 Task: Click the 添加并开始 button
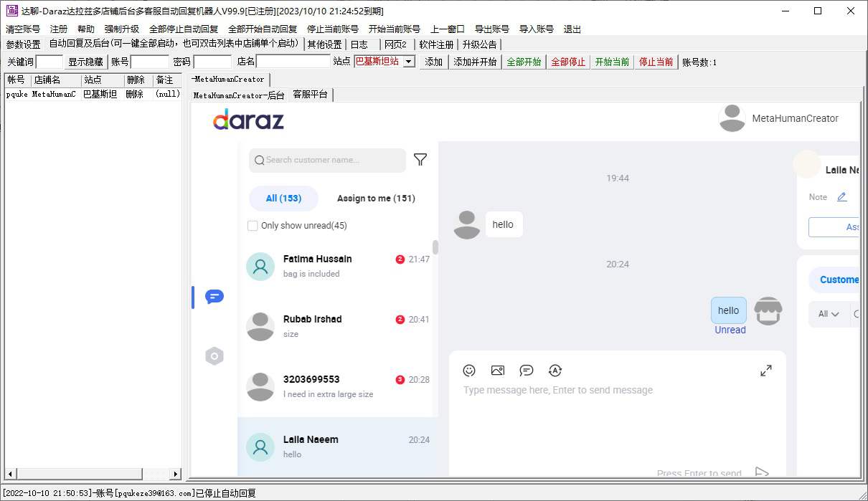475,62
